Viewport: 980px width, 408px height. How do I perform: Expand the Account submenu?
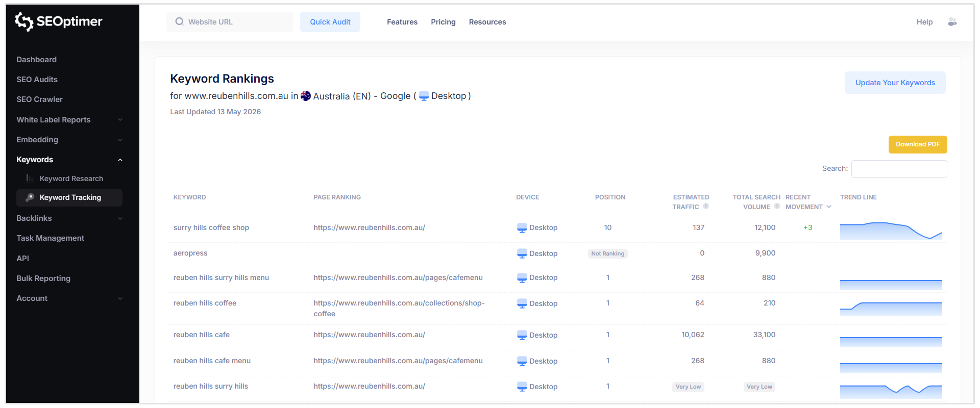click(120, 298)
